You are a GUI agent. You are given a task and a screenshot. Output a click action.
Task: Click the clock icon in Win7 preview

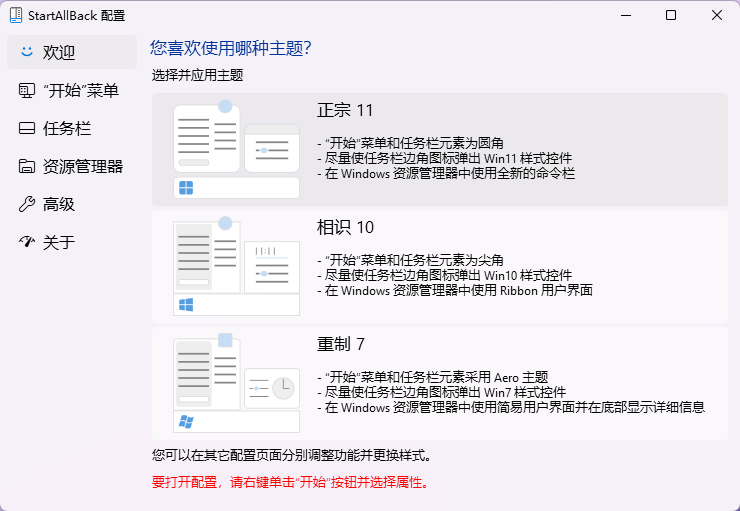pos(283,388)
